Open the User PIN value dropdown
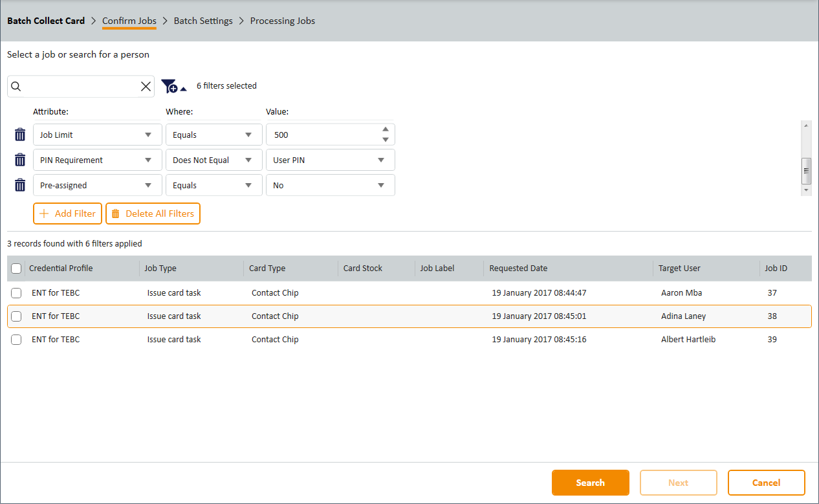 point(330,160)
